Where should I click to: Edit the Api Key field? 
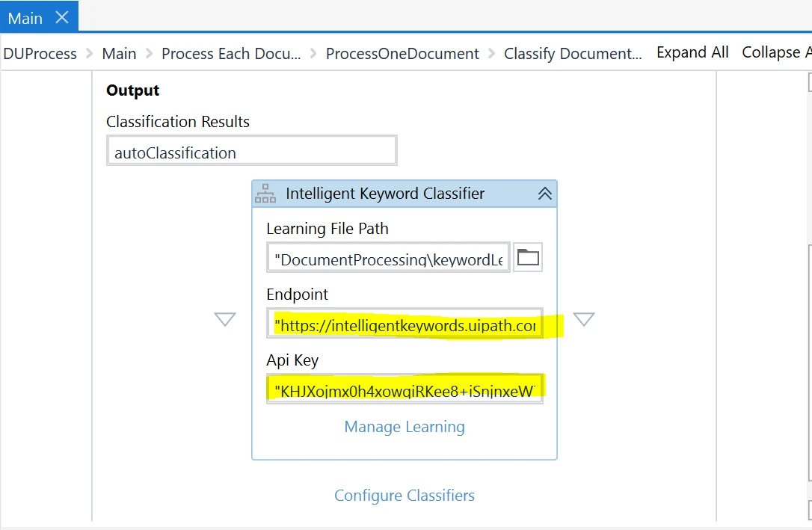[x=405, y=389]
